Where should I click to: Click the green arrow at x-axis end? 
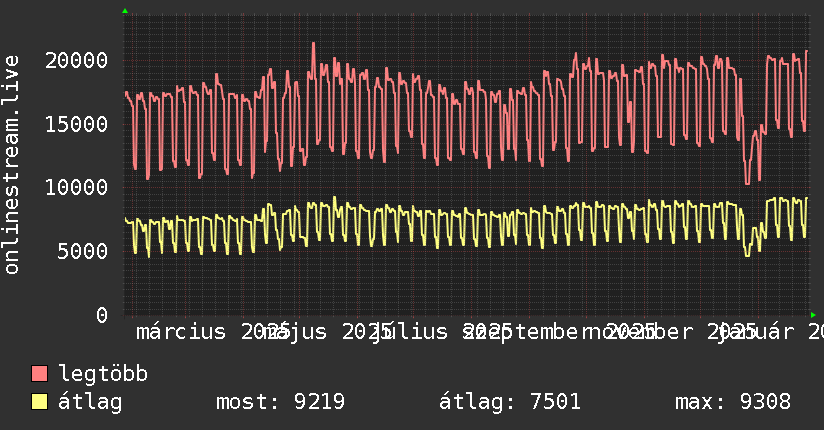(813, 315)
